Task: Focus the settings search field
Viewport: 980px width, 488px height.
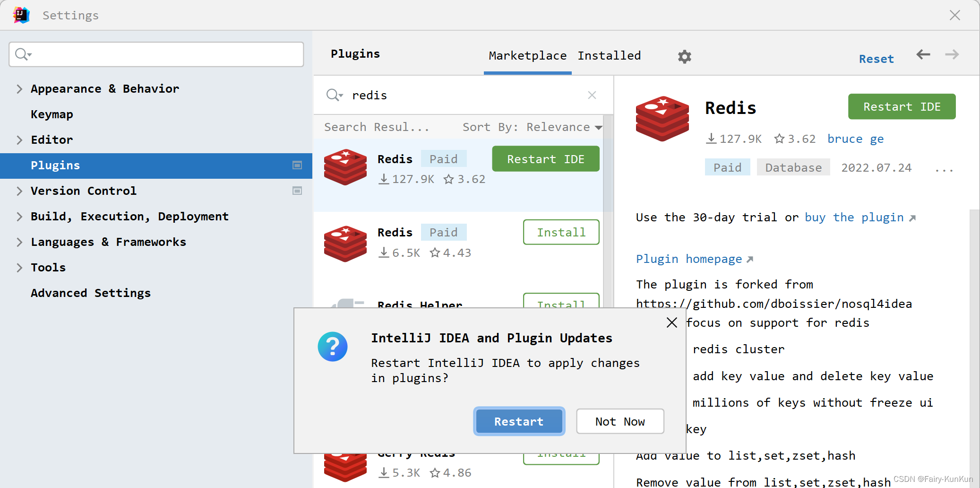Action: pyautogui.click(x=156, y=54)
